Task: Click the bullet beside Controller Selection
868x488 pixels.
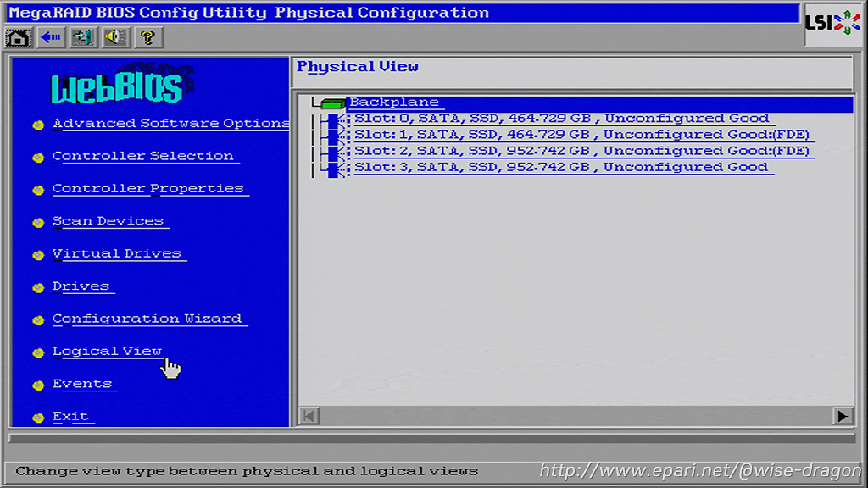Action: [x=38, y=158]
